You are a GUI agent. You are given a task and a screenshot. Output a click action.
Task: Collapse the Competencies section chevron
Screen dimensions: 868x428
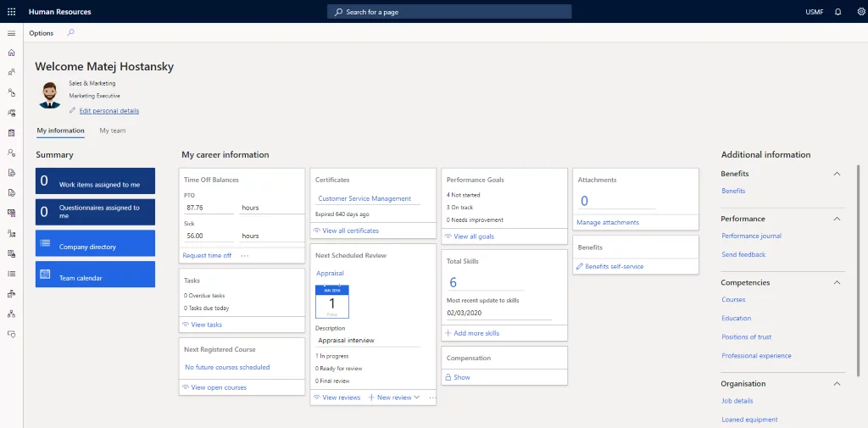pos(837,282)
